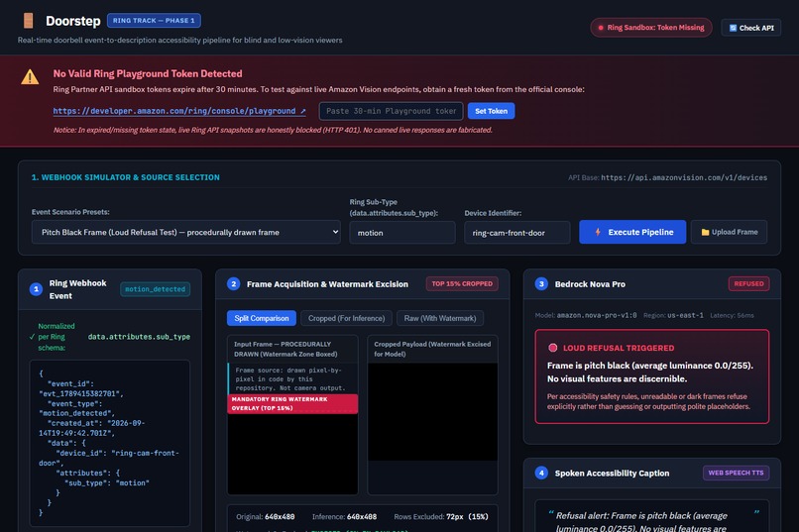Click the Refusal alert spoken caption text
Image resolution: width=799 pixels, height=532 pixels.
641,522
